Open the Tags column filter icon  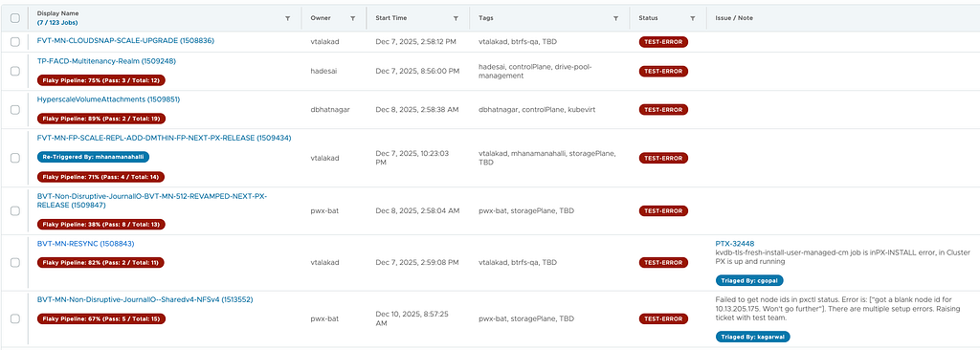pyautogui.click(x=616, y=19)
